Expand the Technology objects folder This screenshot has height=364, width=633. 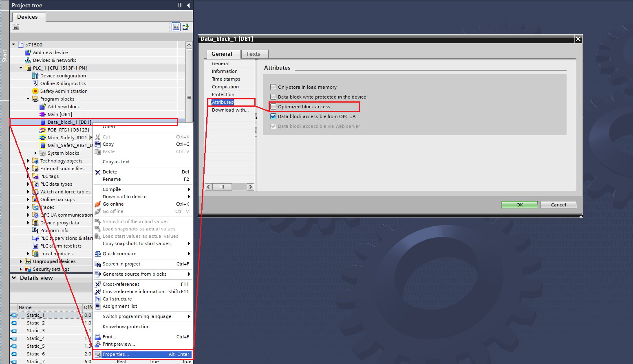(28, 161)
